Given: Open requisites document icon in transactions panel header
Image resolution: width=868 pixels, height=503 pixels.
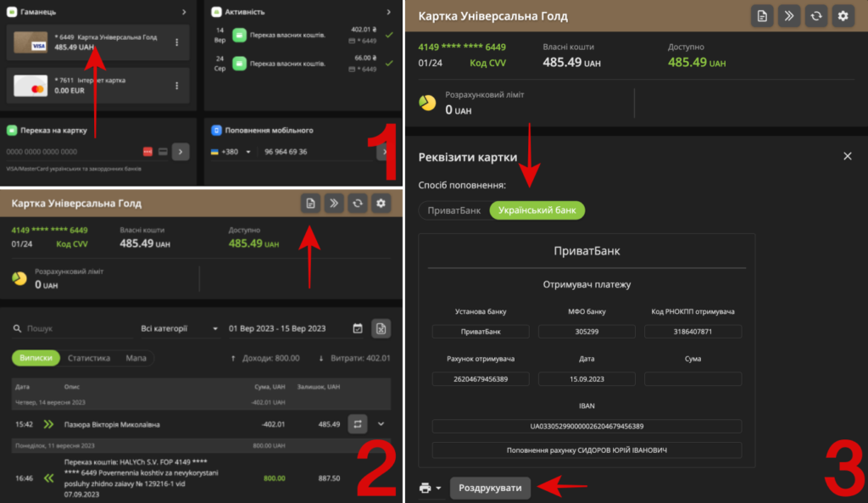Looking at the screenshot, I should click(310, 204).
